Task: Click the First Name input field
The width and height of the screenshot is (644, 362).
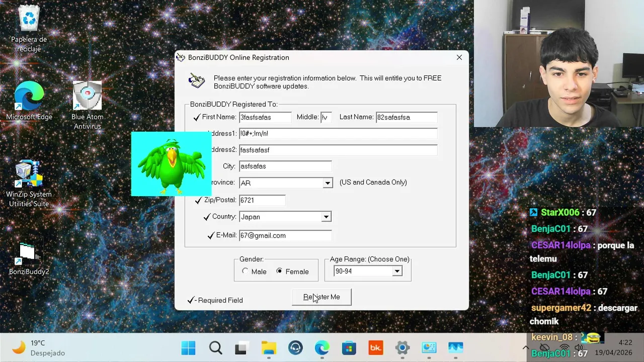Action: 265,117
